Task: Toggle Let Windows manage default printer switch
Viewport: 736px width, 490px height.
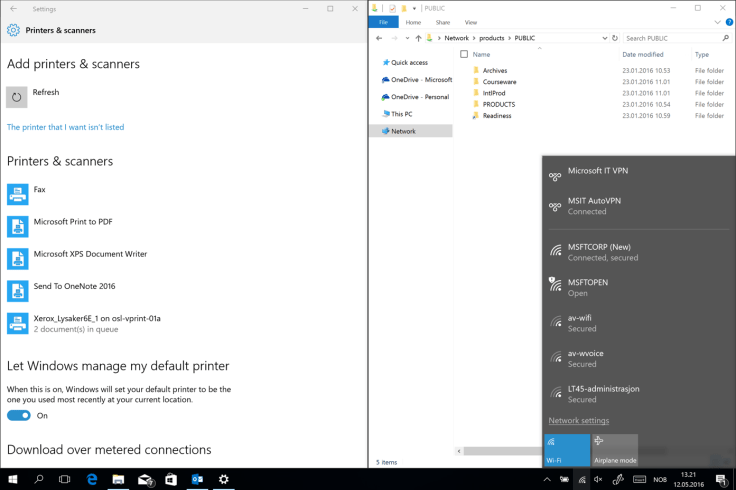Action: coord(19,415)
